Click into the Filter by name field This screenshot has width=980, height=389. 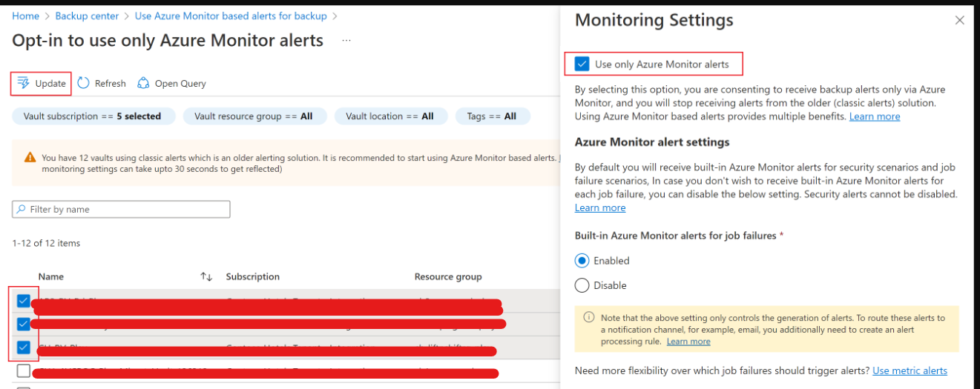pyautogui.click(x=121, y=209)
